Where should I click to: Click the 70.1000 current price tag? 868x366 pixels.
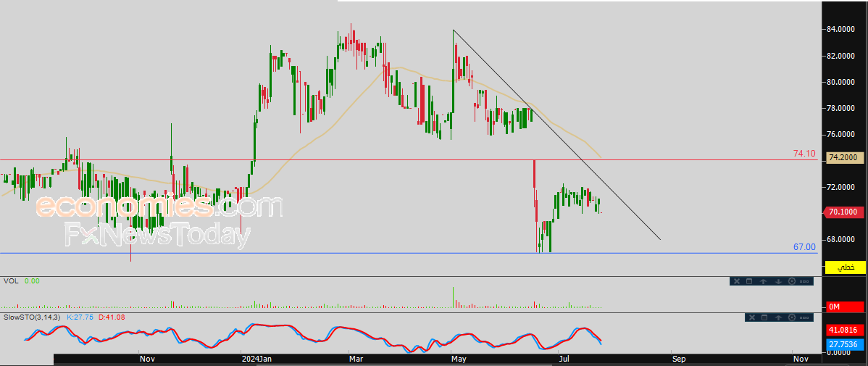coord(843,212)
